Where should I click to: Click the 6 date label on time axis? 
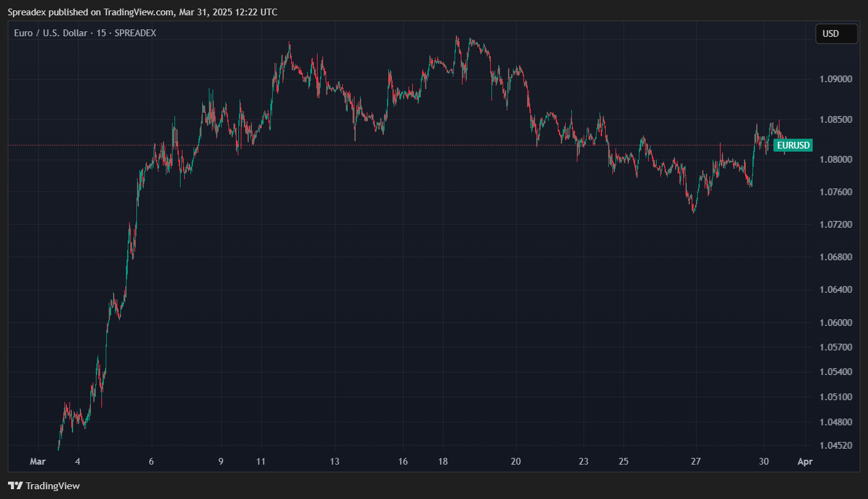[x=151, y=462]
